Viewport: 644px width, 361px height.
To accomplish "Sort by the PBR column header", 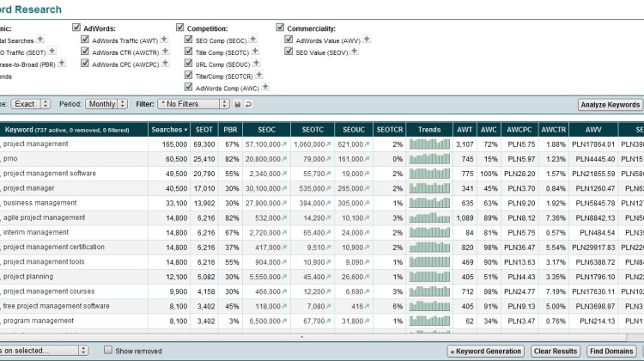I will tap(230, 130).
